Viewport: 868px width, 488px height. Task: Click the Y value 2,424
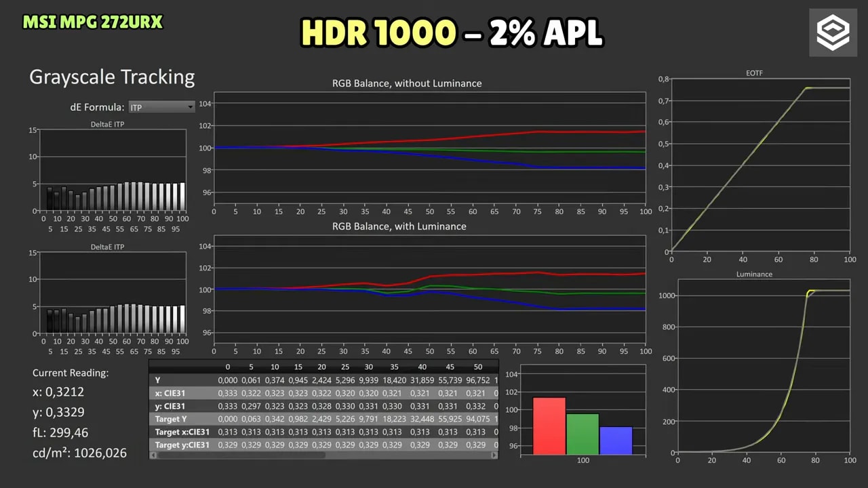coord(322,380)
